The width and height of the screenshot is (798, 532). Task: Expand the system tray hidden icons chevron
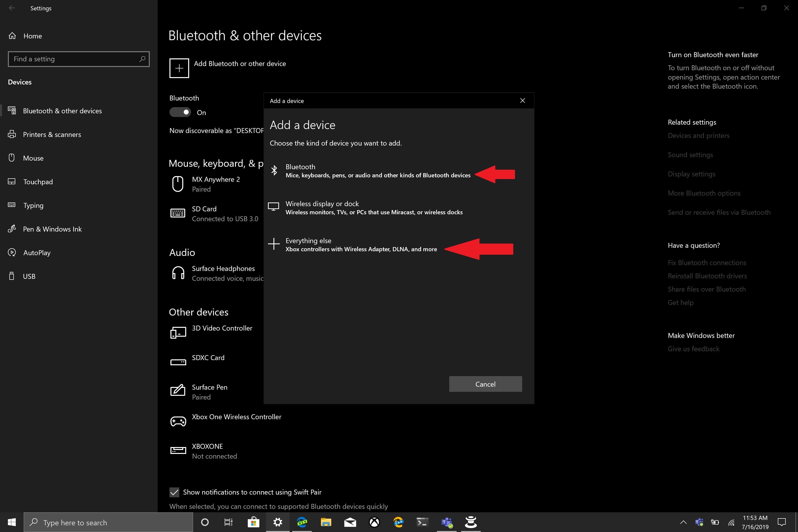pos(683,522)
